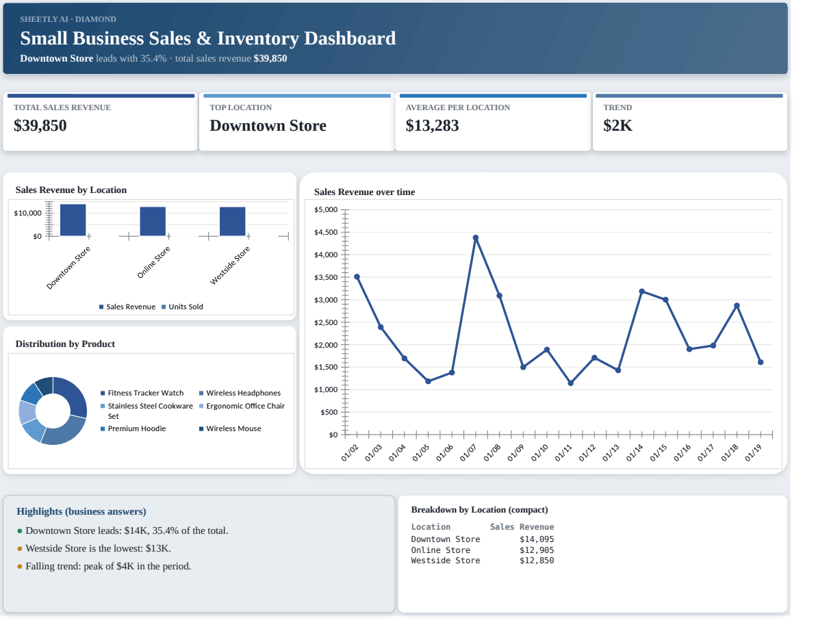Select the final data point at 01/19
Viewport: 840px width, 631px height.
pyautogui.click(x=761, y=362)
